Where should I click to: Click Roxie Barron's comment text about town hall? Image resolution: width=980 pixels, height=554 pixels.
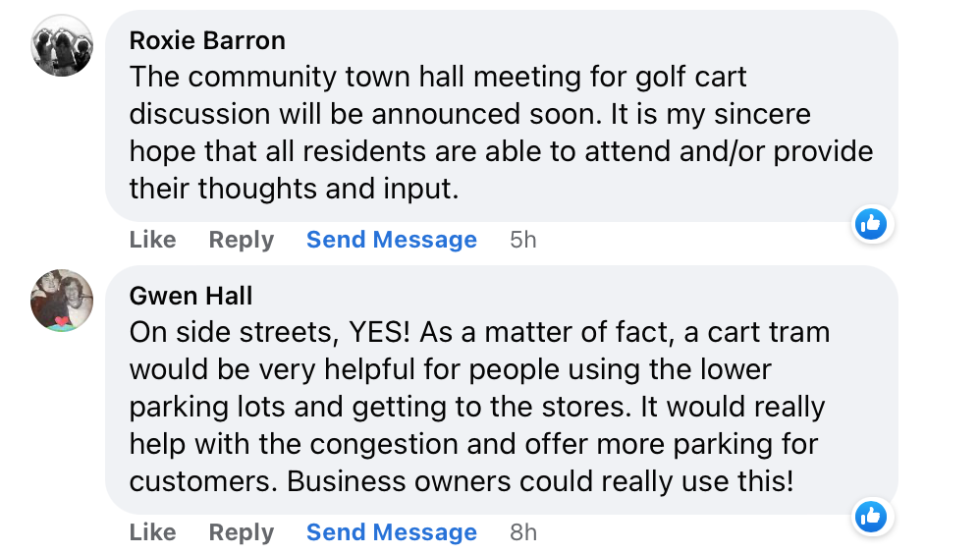pos(491,133)
